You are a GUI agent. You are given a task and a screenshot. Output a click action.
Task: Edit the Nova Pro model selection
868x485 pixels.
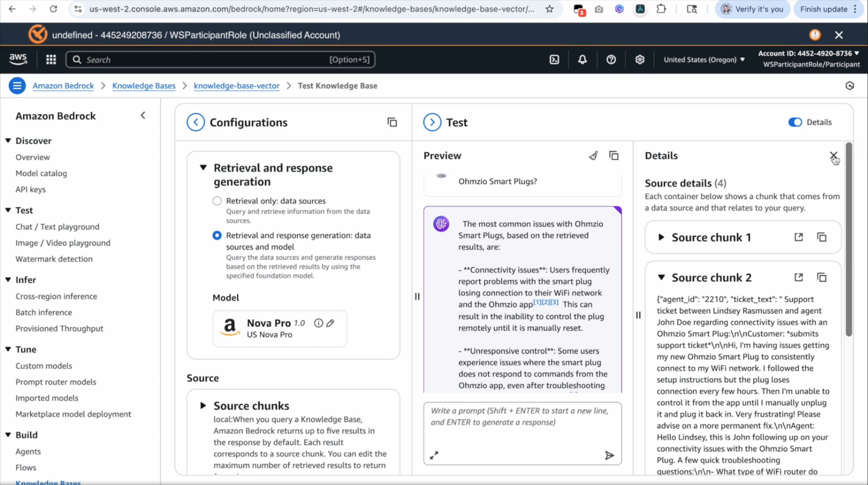(330, 323)
